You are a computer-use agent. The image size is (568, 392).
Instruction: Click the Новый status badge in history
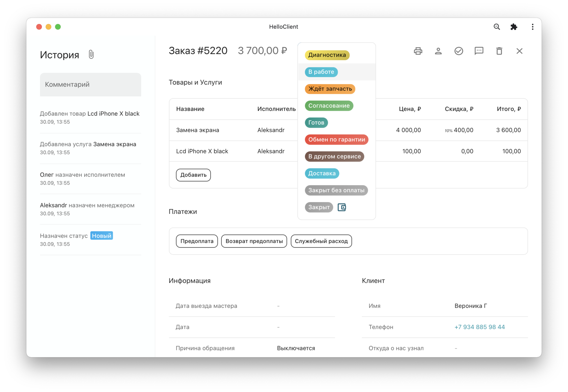[x=102, y=236]
